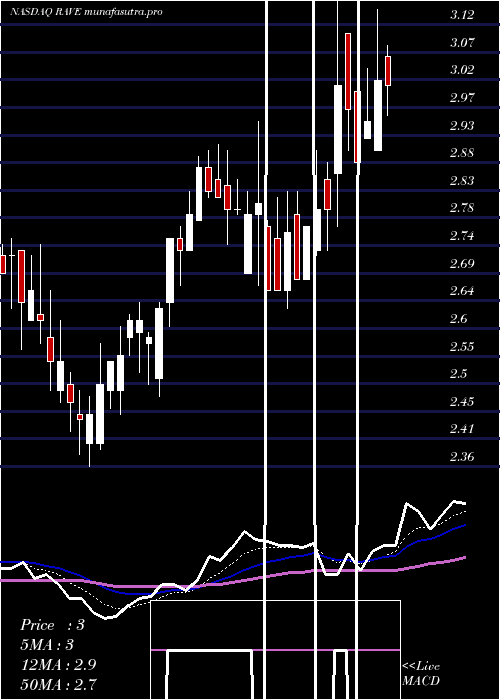Click the 2.41 price axis label
The height and width of the screenshot is (700, 500).
[x=461, y=429]
